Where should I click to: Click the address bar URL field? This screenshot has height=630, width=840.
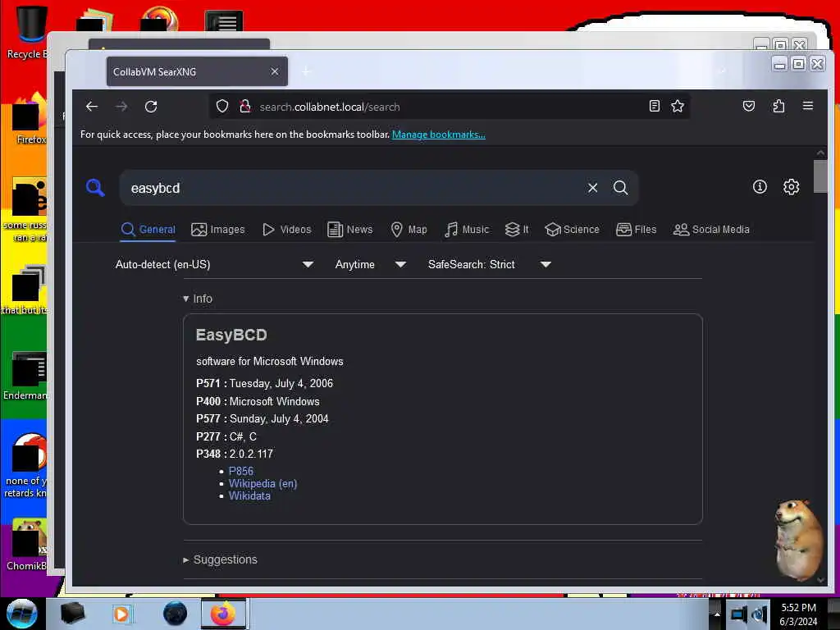click(x=450, y=107)
